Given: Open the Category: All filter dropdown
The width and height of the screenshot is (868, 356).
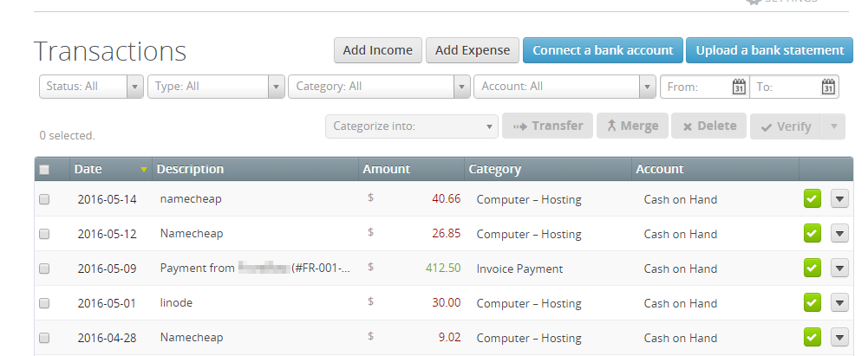Looking at the screenshot, I should 379,87.
